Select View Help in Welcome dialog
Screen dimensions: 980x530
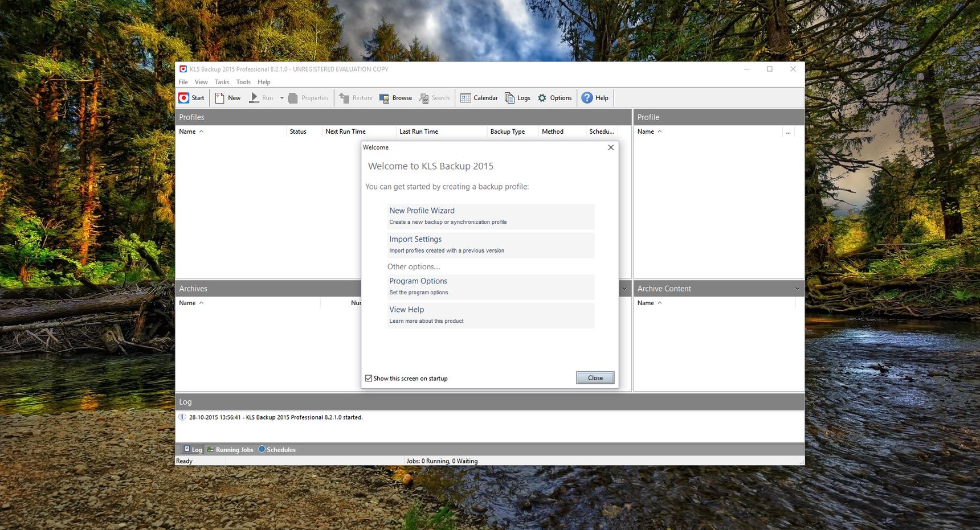491,315
